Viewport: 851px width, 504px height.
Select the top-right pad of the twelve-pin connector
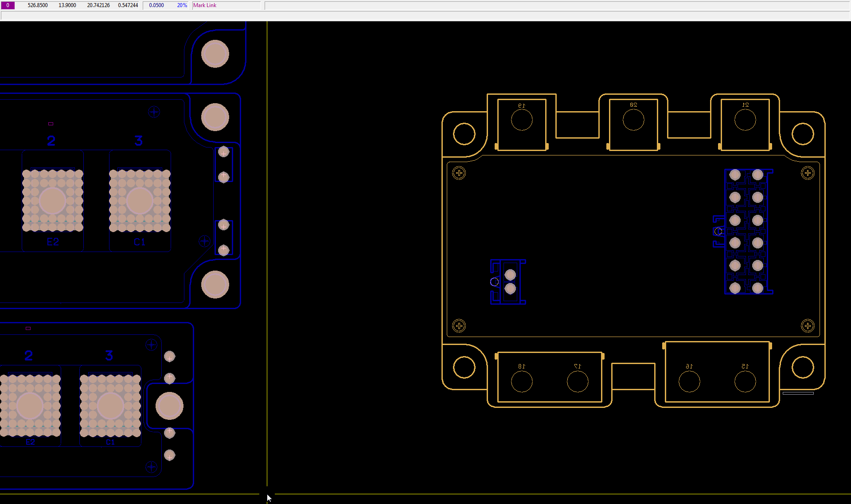(x=757, y=175)
